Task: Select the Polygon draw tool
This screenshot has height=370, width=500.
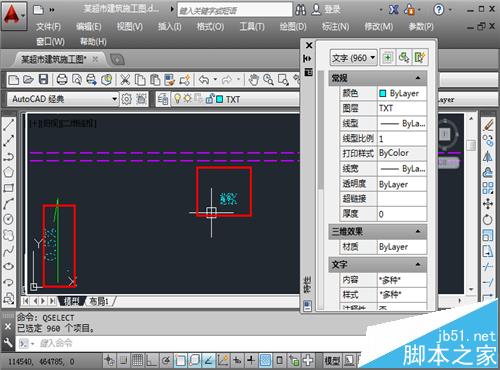Action: pyautogui.click(x=8, y=172)
